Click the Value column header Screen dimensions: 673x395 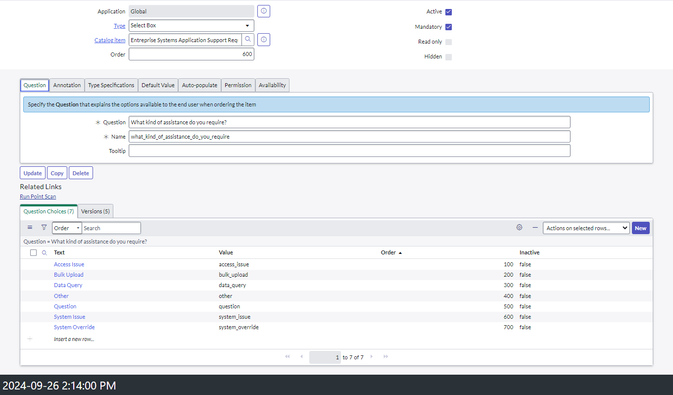point(226,252)
